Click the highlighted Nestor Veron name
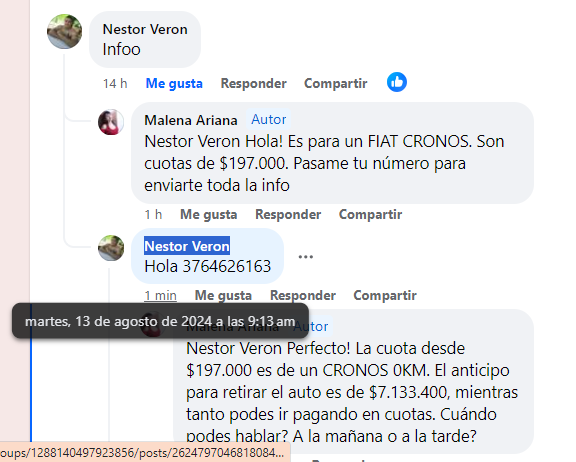Screen dimensions: 576x462 [187, 246]
